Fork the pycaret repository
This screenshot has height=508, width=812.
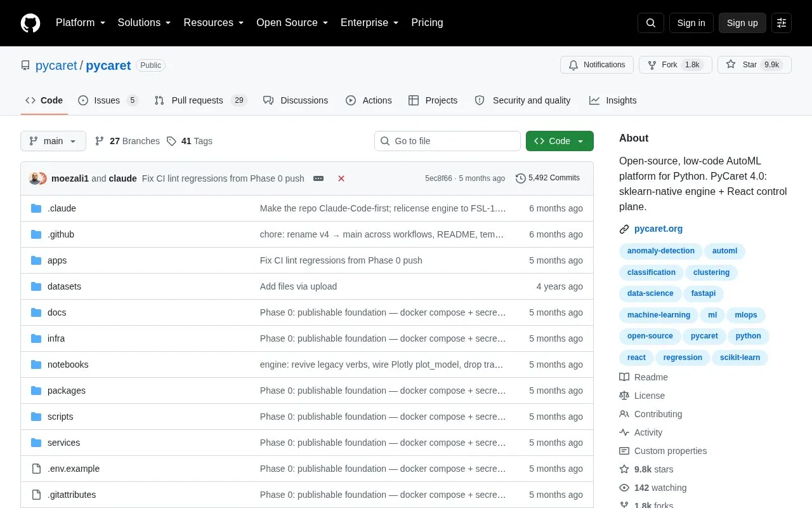tap(675, 65)
